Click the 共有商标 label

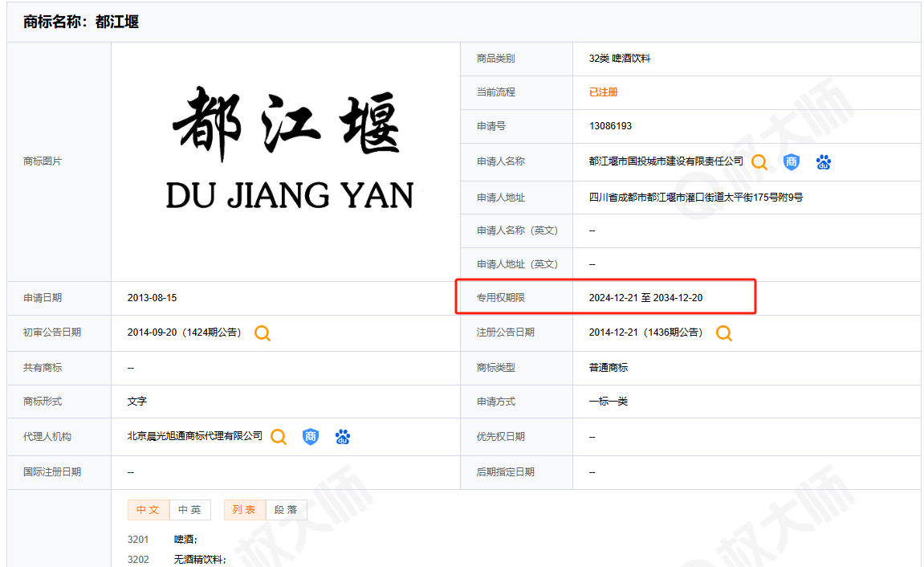pyautogui.click(x=43, y=367)
